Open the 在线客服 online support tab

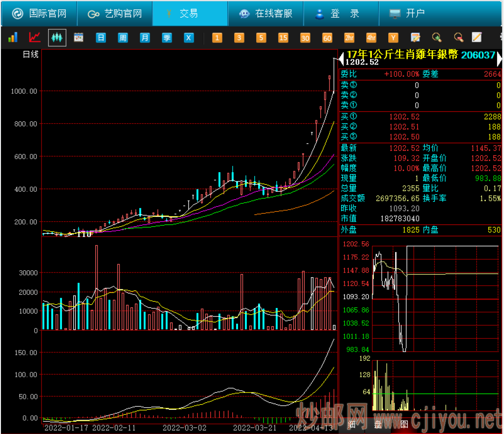pyautogui.click(x=266, y=14)
